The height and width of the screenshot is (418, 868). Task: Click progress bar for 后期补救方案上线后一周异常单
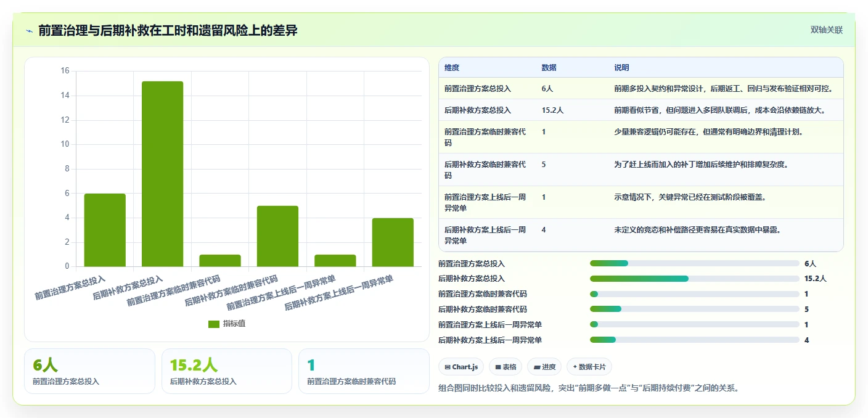click(695, 340)
